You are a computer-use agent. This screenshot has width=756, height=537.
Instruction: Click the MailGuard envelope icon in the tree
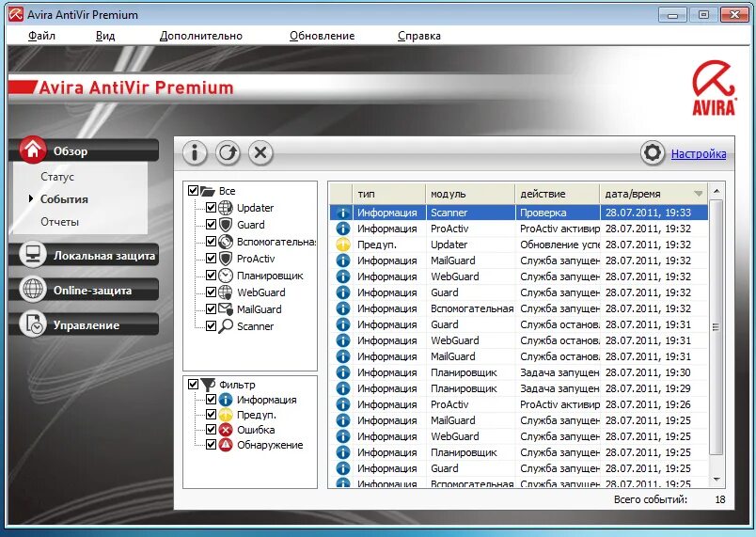[225, 309]
